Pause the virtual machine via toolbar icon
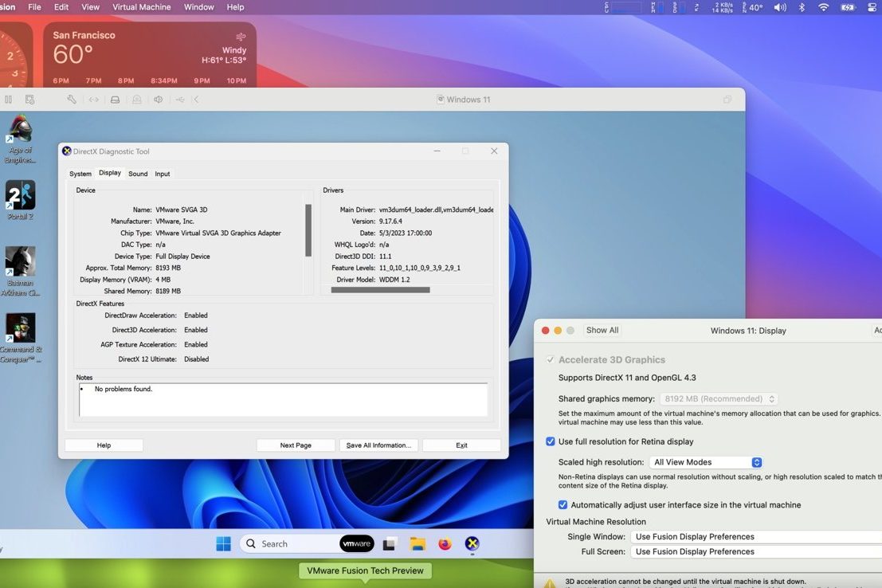The image size is (882, 588). (x=9, y=99)
